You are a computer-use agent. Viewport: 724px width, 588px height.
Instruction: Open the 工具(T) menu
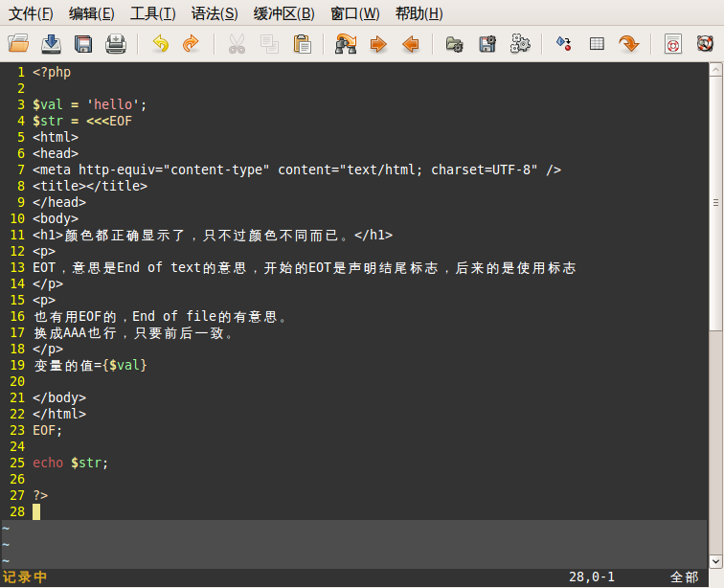coord(153,13)
